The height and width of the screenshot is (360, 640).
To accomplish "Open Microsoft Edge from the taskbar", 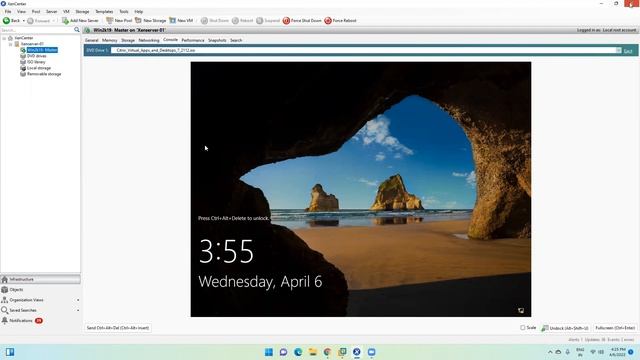I will (298, 352).
